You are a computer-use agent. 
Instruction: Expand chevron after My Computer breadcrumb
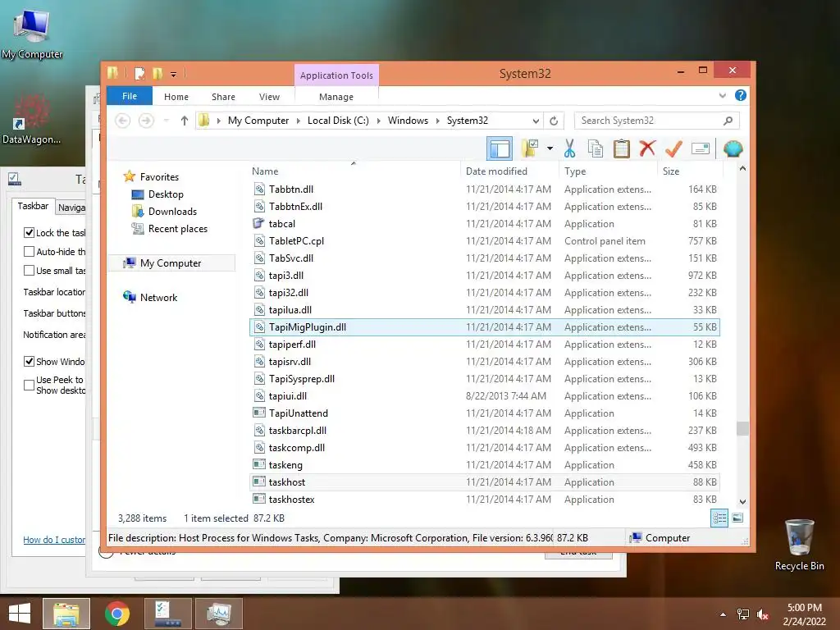click(x=299, y=121)
